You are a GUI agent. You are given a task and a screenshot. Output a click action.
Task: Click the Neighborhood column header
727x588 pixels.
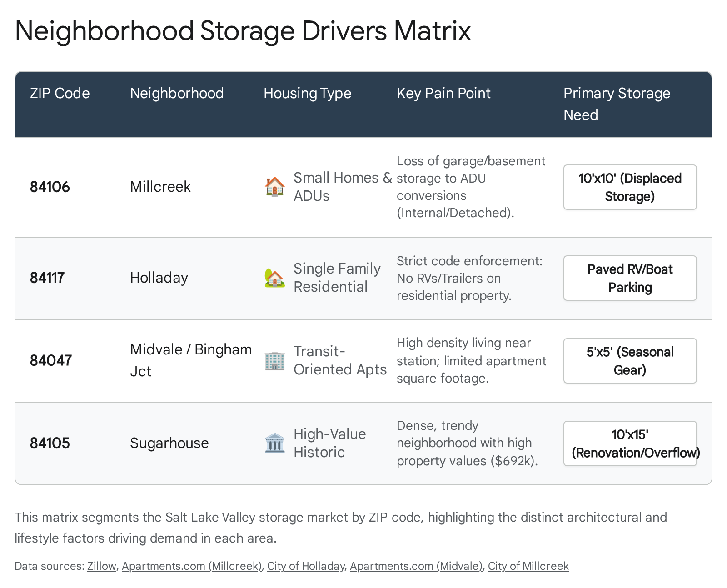point(177,93)
